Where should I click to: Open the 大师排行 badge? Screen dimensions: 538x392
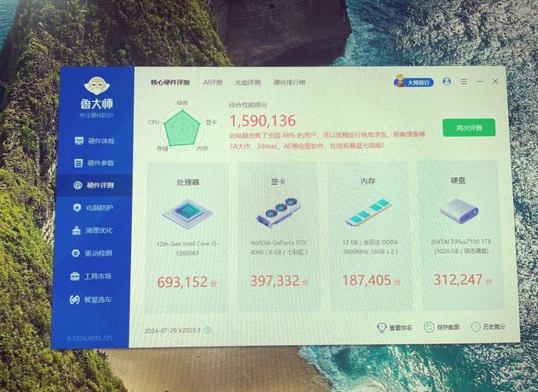[x=414, y=82]
